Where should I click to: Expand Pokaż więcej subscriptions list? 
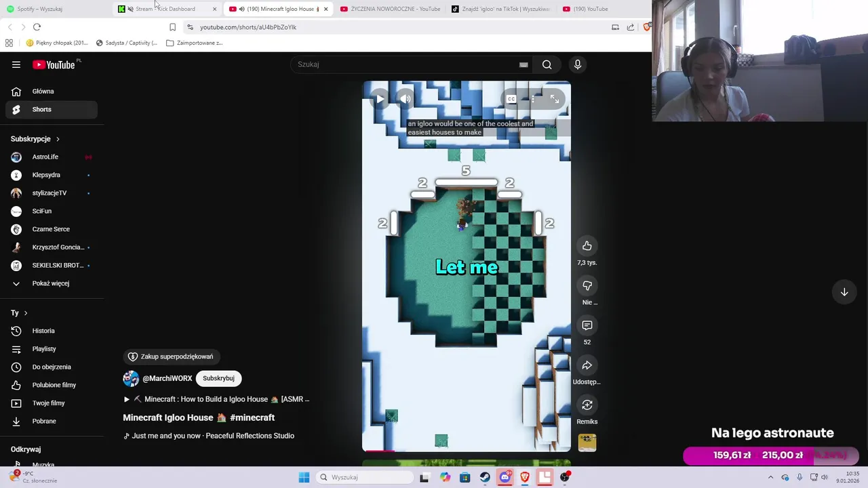(x=50, y=283)
